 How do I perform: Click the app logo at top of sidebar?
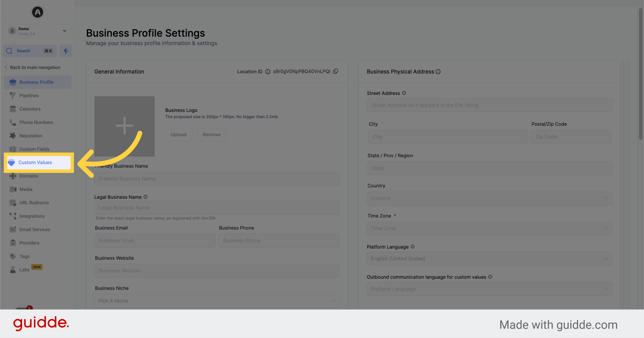point(37,12)
